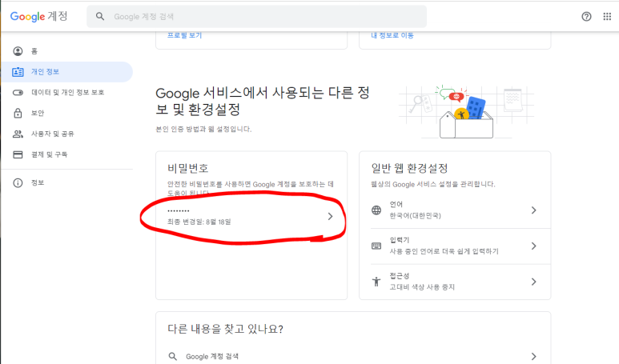Click the chevron on the bottom search row
Viewport: 619px width, 364px height.
coord(534,356)
